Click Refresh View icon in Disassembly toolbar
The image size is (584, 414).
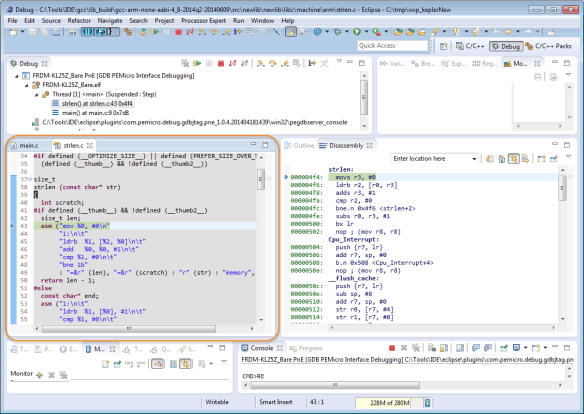click(490, 159)
